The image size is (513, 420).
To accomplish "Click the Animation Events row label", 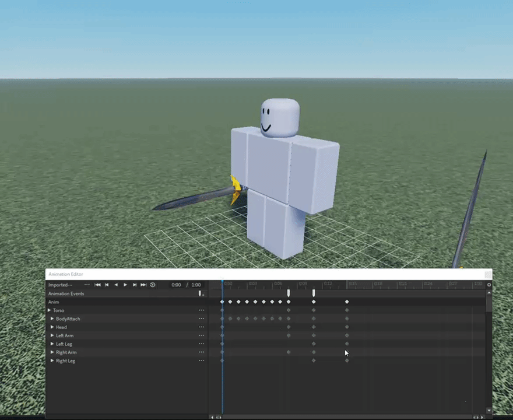I will 66,293.
